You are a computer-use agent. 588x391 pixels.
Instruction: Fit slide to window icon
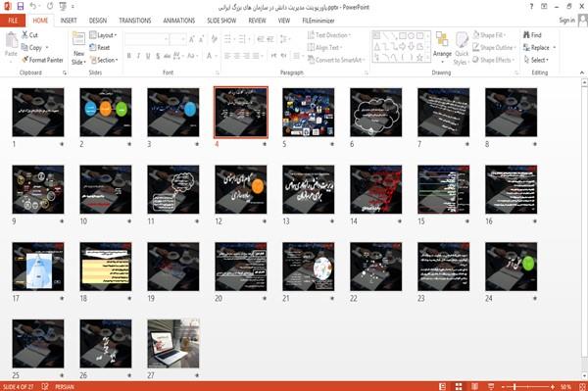581,386
